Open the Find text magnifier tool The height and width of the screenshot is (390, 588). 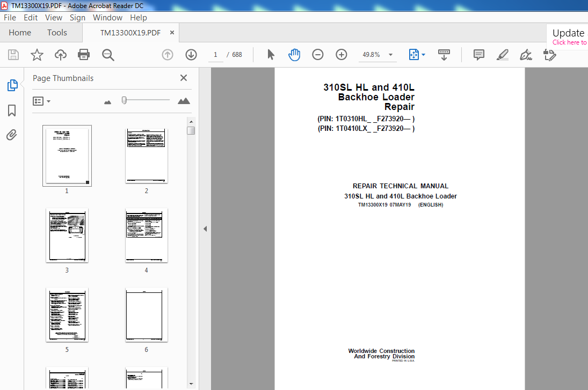108,55
